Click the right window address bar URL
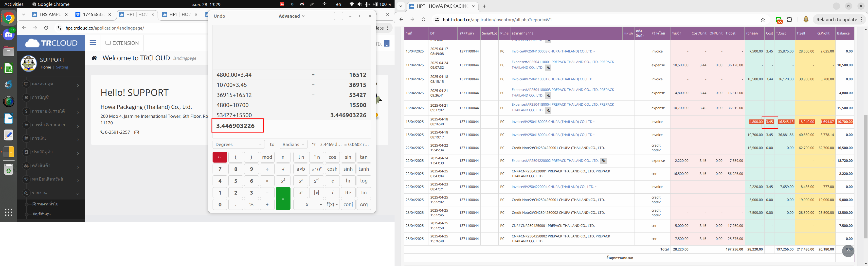The image size is (868, 266). (x=497, y=19)
